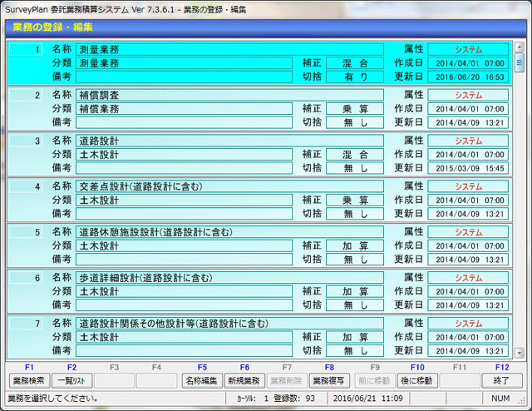
Task: Click row number 4 cell
Action: (x=26, y=186)
